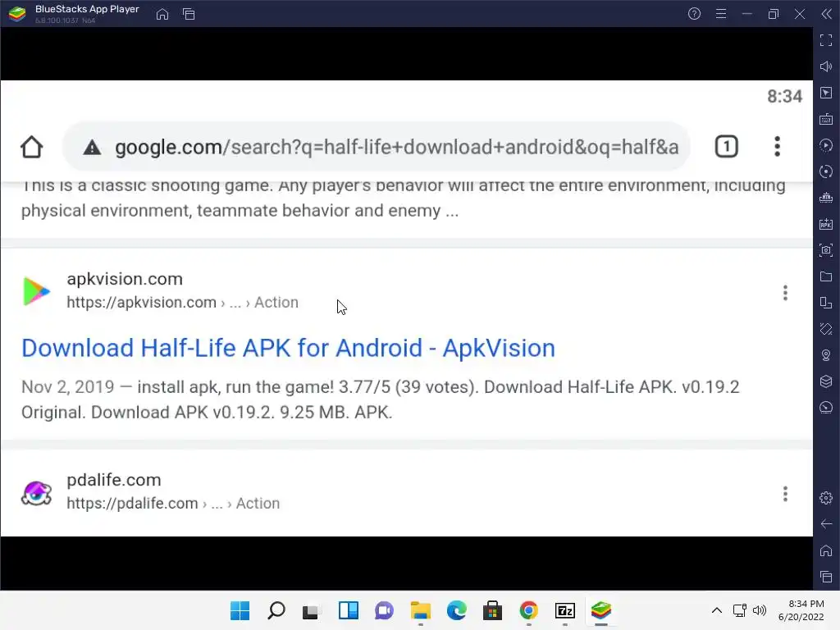The image size is (840, 630).
Task: Open the Chrome tab switcher showing 1
Action: (727, 147)
